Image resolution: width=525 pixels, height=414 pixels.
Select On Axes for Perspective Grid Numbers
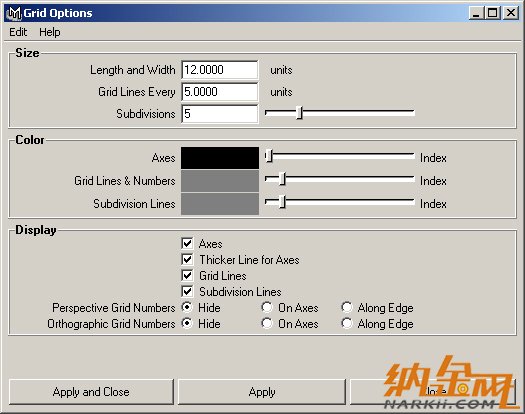[x=267, y=307]
